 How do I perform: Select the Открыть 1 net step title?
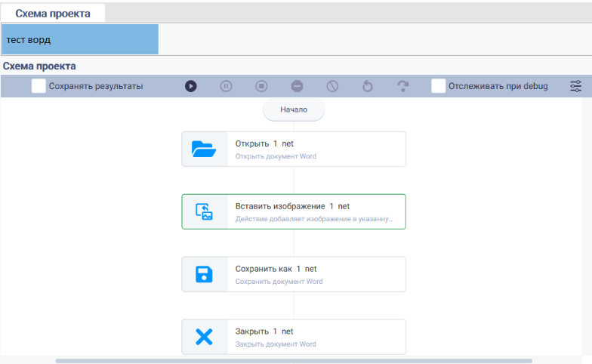tap(264, 143)
